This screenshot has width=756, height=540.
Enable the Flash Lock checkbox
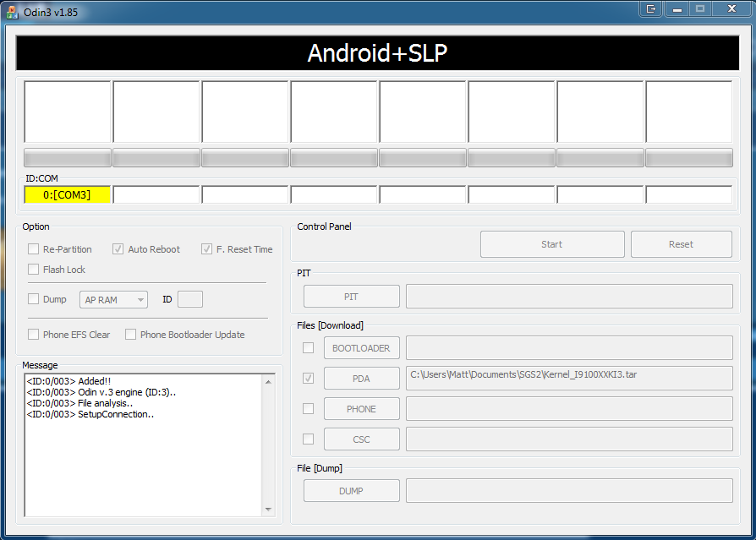(33, 270)
